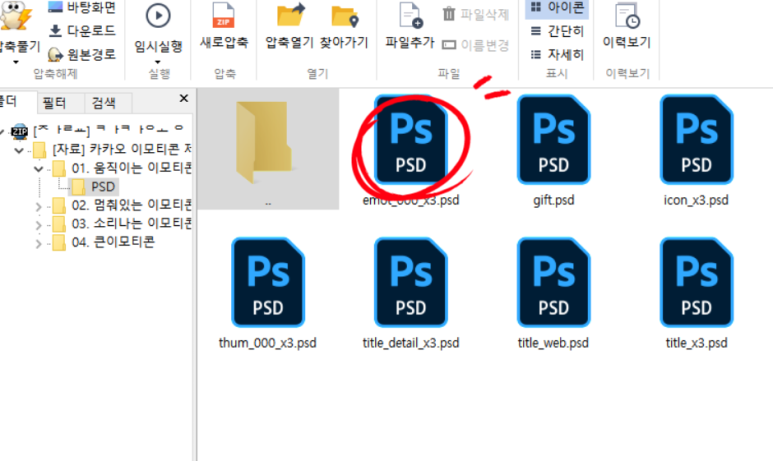The height and width of the screenshot is (461, 773).
Task: Click the 압축열기 folder icon
Action: tap(290, 15)
